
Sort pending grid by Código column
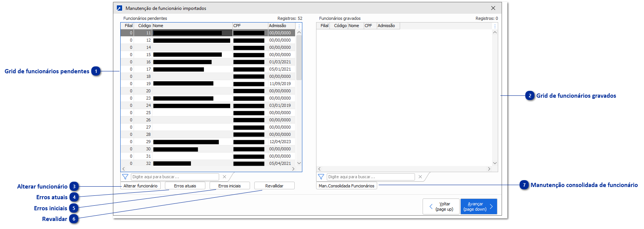coord(143,26)
